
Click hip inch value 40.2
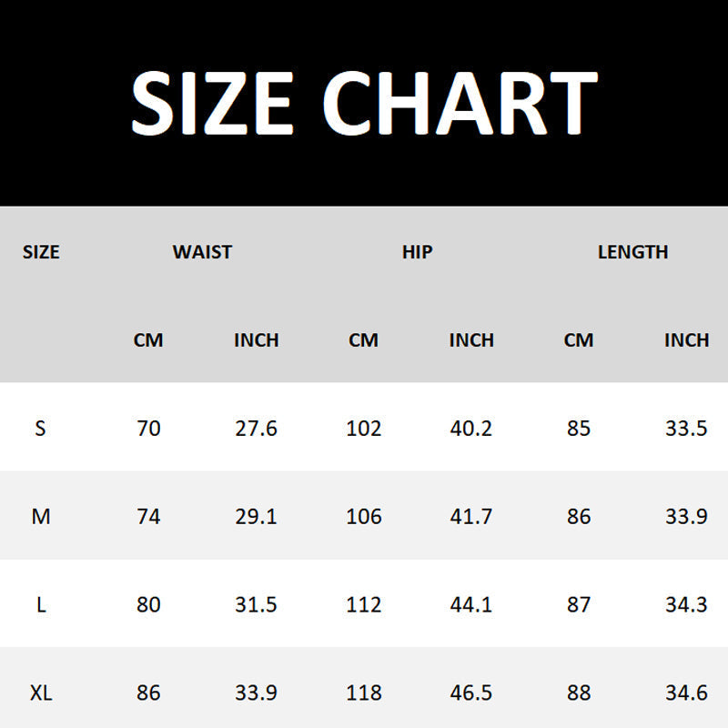470,428
